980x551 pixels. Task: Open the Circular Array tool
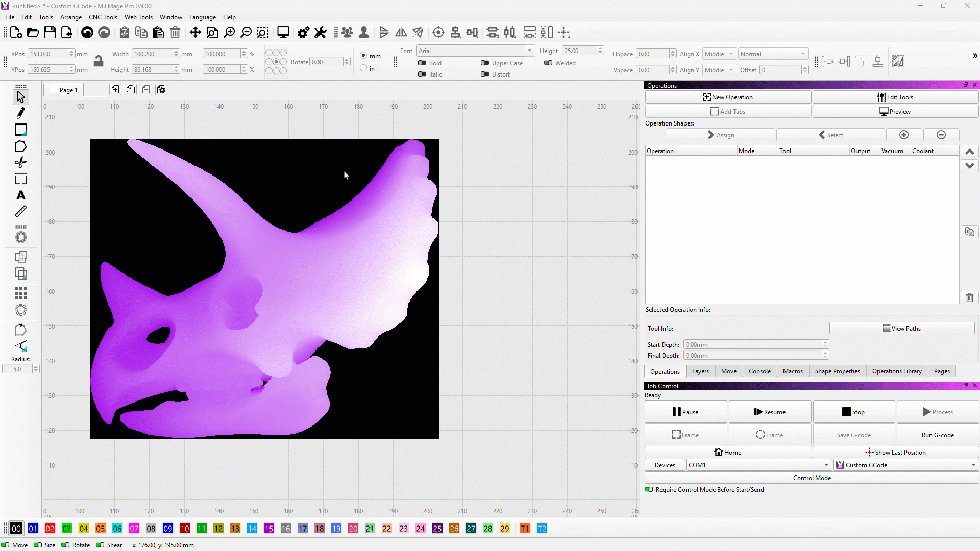(20, 310)
